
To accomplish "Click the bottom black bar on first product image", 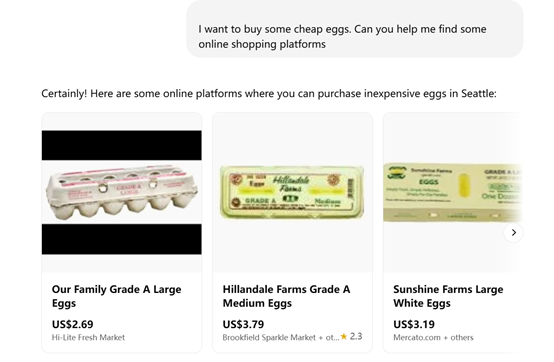I will point(122,239).
